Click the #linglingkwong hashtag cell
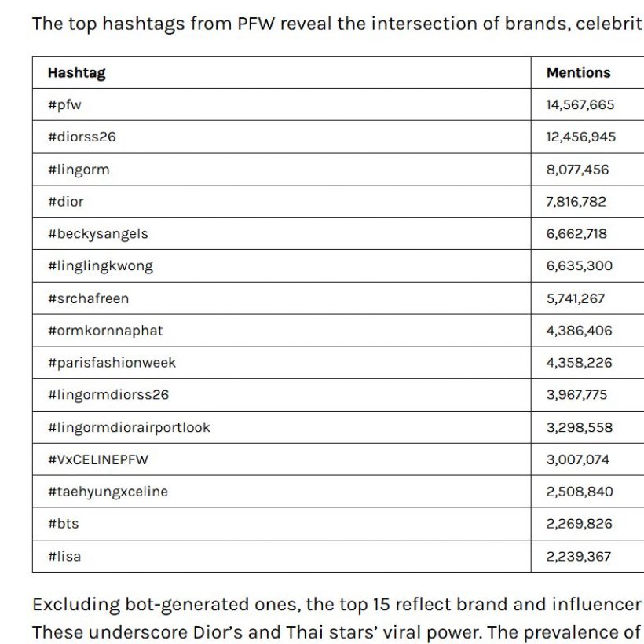 point(101,265)
